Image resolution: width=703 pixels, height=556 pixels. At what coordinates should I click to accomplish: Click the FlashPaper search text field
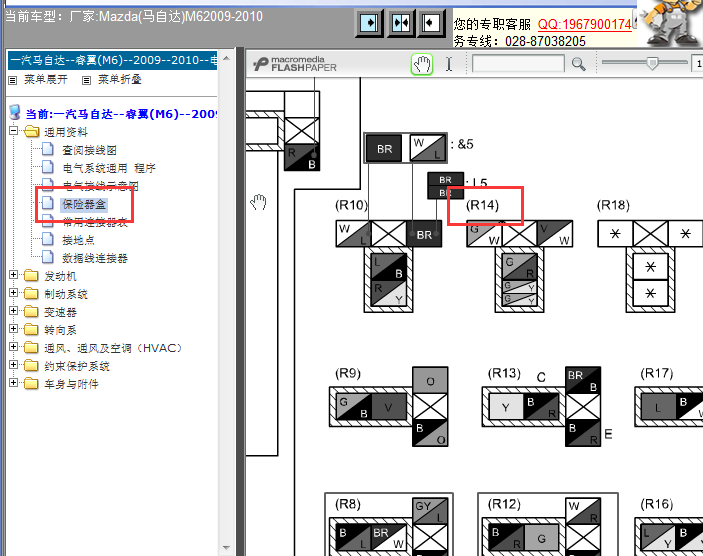tap(518, 64)
